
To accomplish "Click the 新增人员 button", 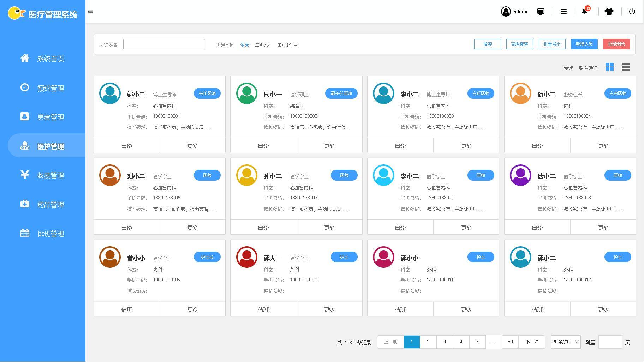I will (x=584, y=44).
